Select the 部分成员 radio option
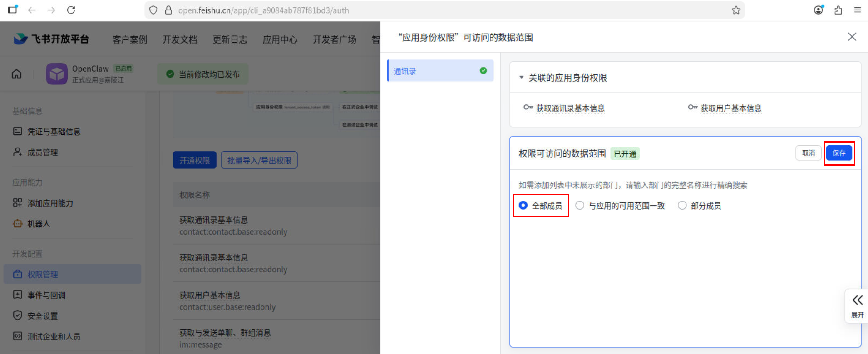Viewport: 868px width, 354px height. point(682,205)
